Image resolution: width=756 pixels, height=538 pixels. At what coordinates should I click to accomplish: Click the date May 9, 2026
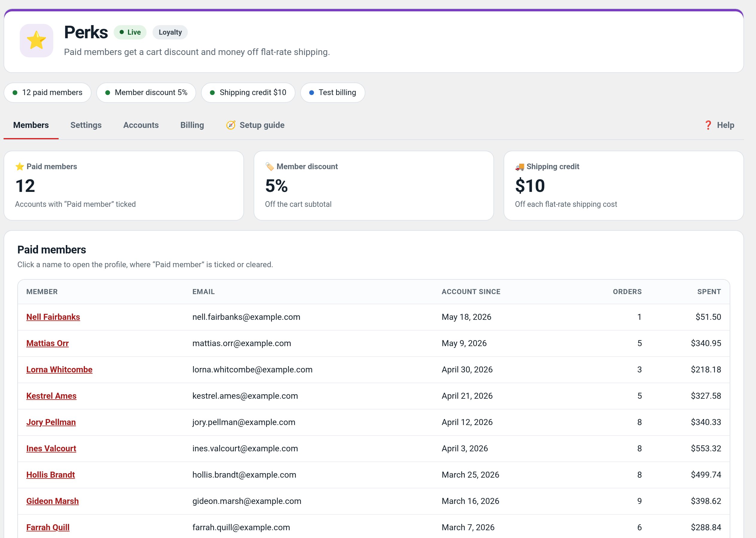(464, 343)
